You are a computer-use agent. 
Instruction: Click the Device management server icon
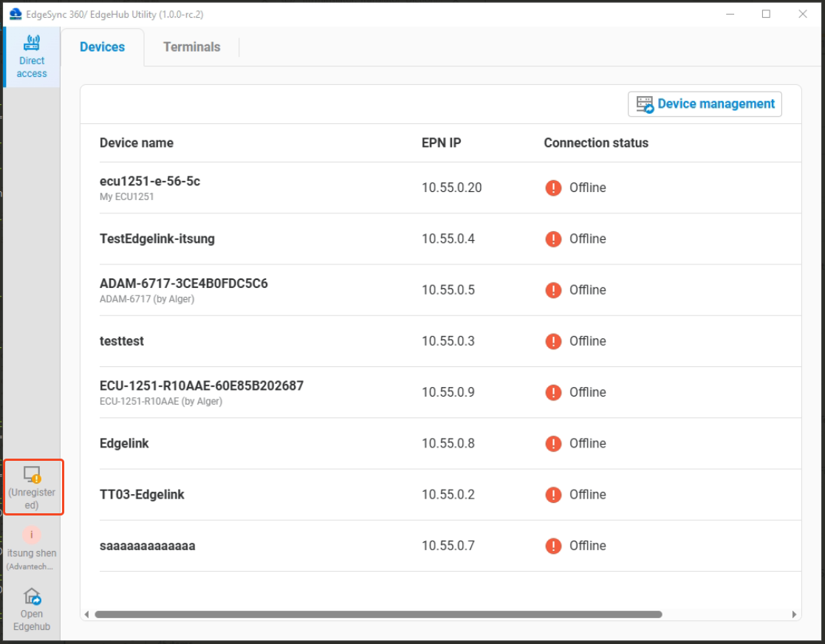pyautogui.click(x=644, y=103)
